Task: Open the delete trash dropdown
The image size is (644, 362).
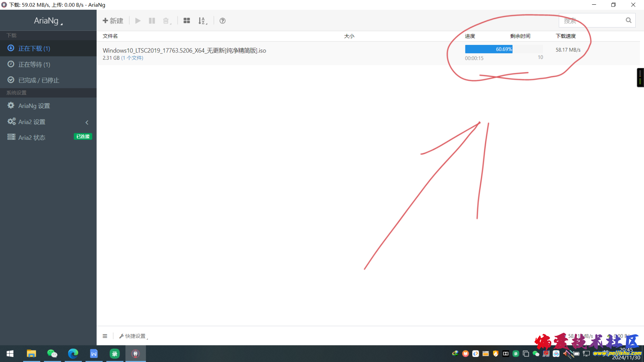Action: pos(167,21)
